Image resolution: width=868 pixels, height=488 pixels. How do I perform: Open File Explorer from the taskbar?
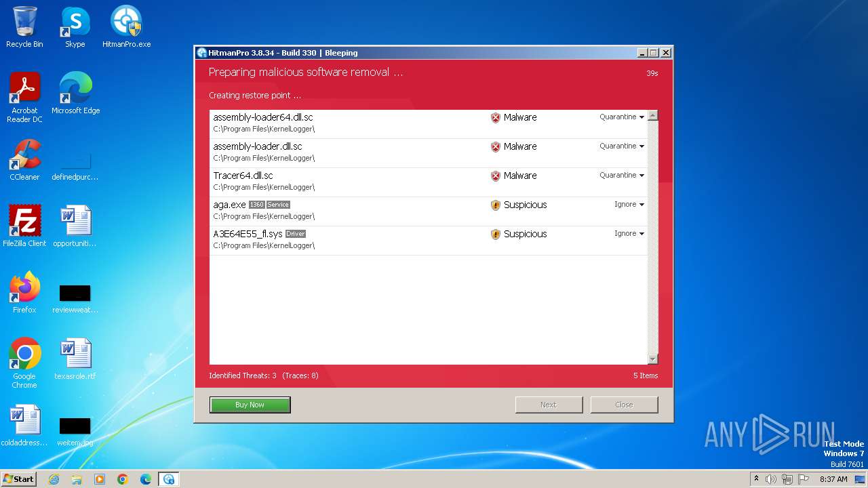tap(77, 479)
